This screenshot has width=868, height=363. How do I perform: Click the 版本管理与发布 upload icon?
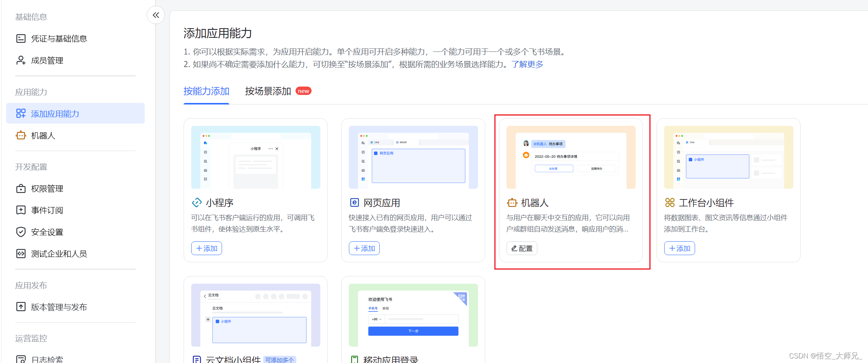21,307
